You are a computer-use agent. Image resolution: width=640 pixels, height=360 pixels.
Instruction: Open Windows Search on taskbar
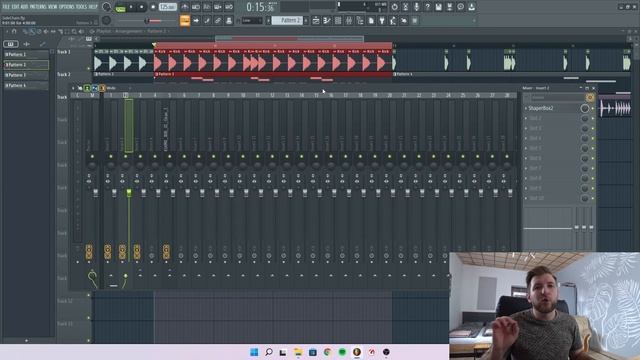269,352
